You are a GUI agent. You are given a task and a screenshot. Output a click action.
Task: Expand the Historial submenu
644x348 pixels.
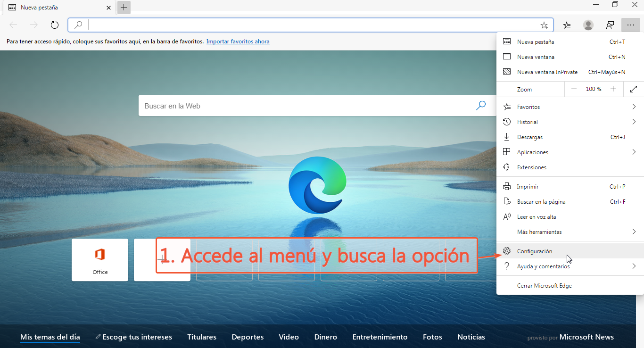(x=570, y=122)
